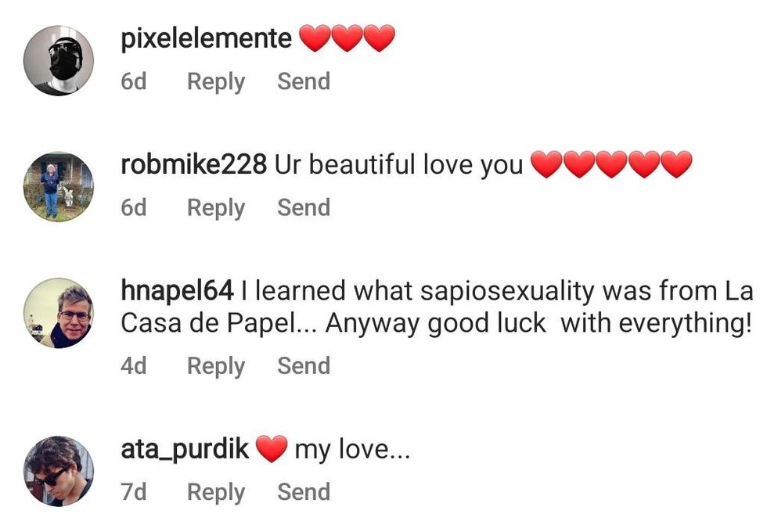Click the 4d timestamp under hnapel64

coord(134,365)
